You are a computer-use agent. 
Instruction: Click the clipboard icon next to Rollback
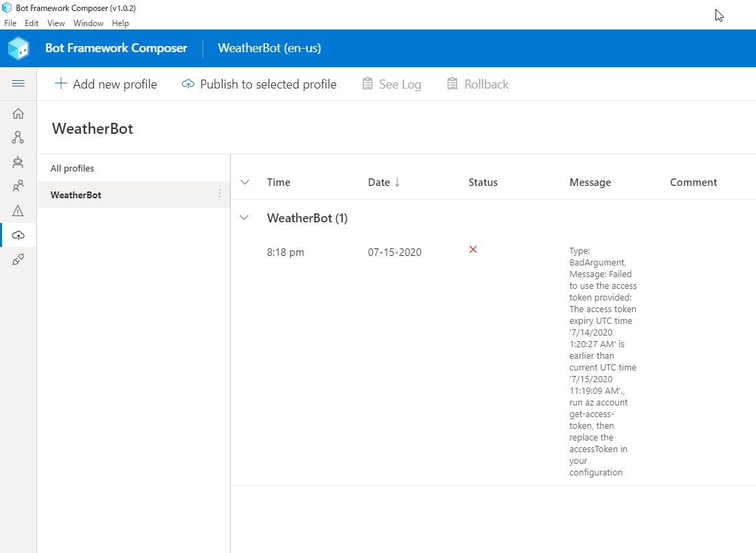pos(453,84)
